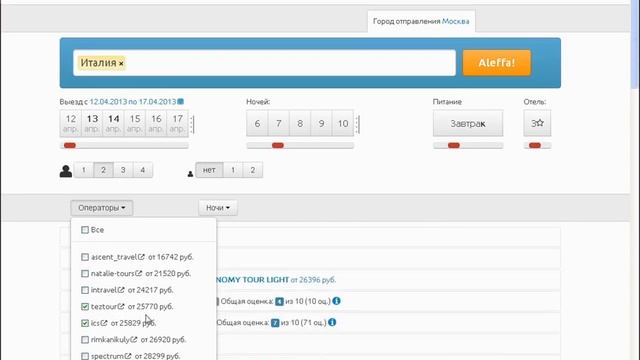Open the external link icon beside intravel
Image resolution: width=640 pixels, height=360 pixels.
pos(121,290)
